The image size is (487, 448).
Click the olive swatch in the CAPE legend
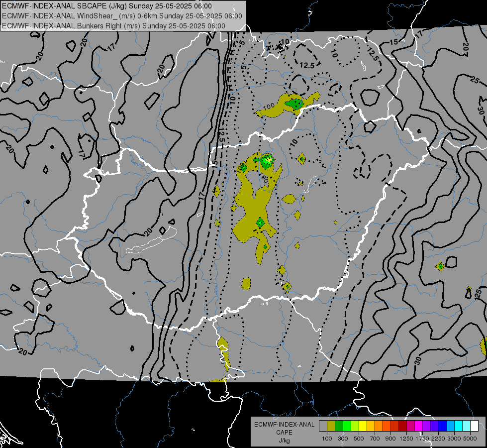coord(331,426)
